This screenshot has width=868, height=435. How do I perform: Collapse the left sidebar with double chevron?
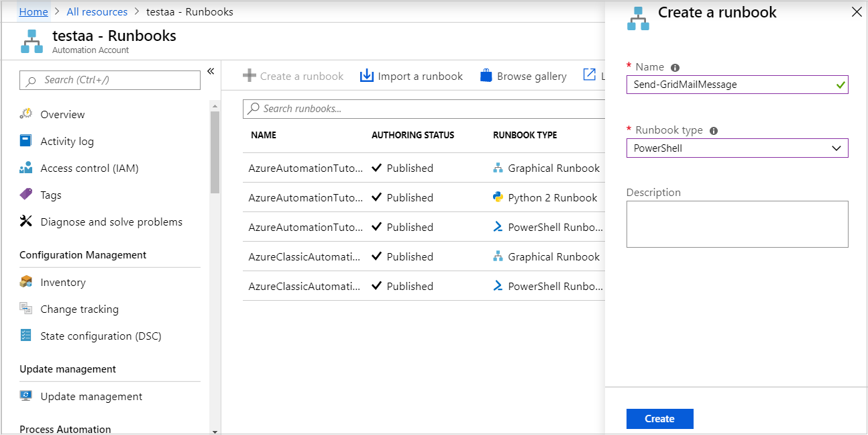click(210, 70)
